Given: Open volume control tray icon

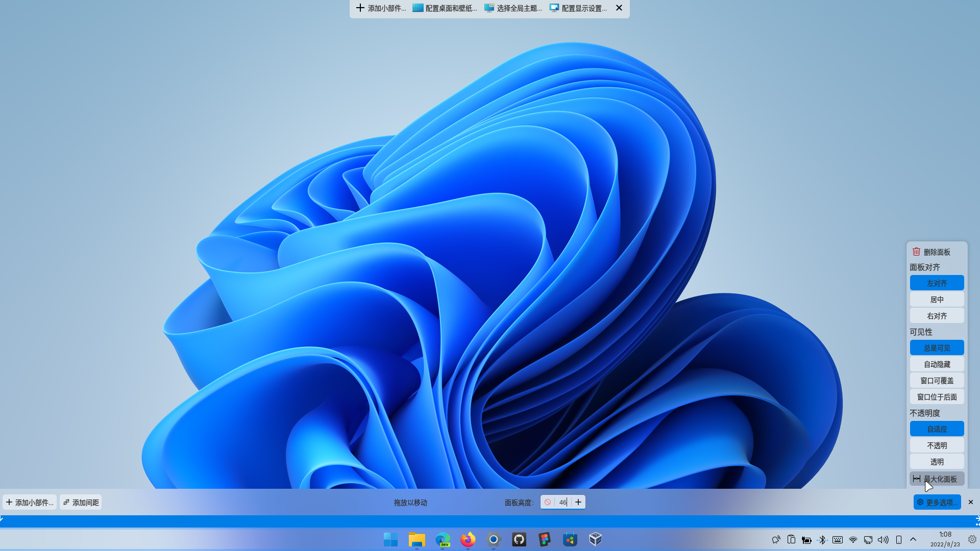Looking at the screenshot, I should tap(884, 540).
